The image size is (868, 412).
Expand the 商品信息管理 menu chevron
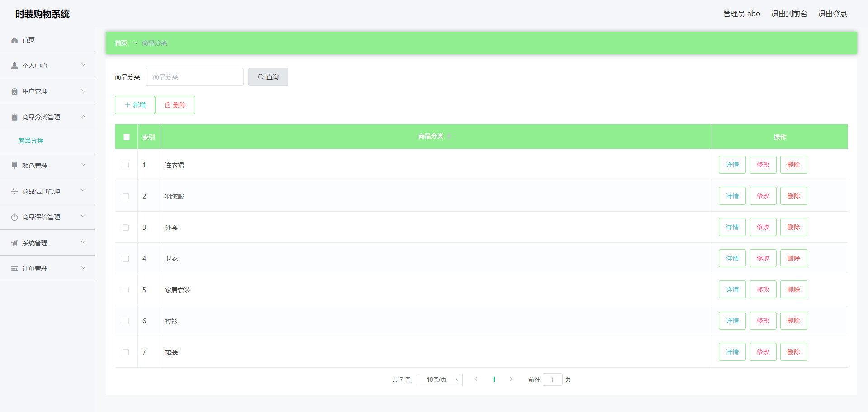(83, 191)
